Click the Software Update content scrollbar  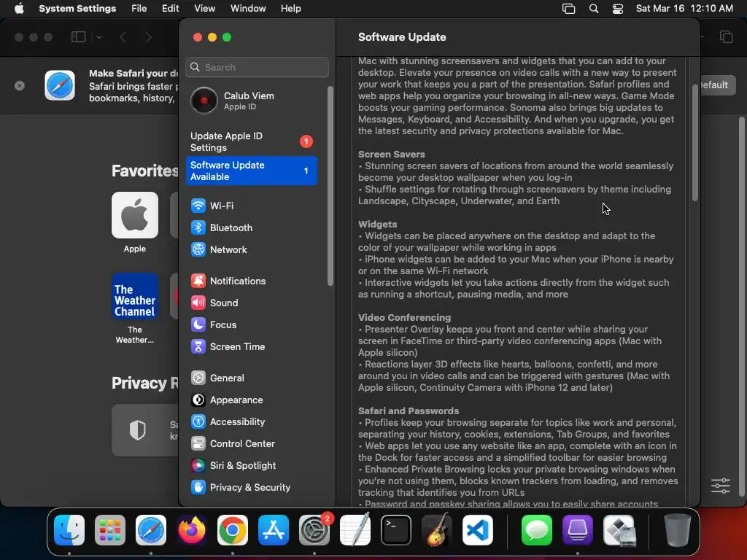[x=695, y=142]
